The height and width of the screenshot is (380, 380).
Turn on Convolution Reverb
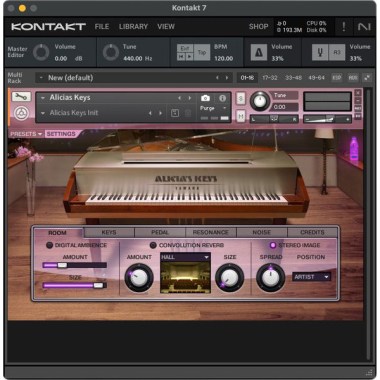[153, 245]
